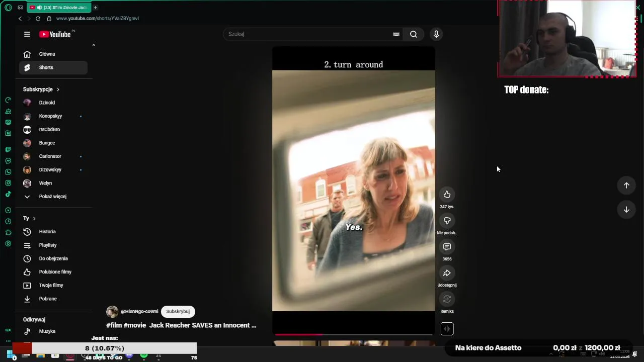Click the uploader avatar picture
644x362 pixels.
[x=112, y=312]
